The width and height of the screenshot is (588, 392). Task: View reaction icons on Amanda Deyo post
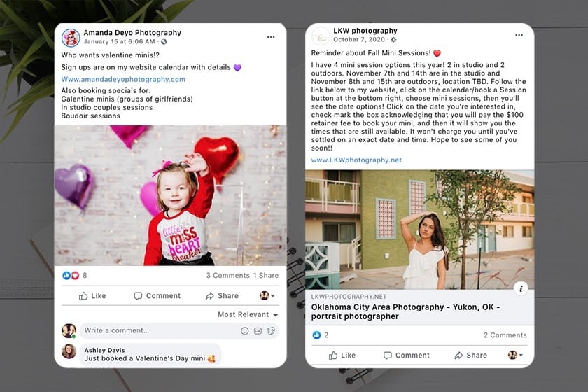pos(71,275)
